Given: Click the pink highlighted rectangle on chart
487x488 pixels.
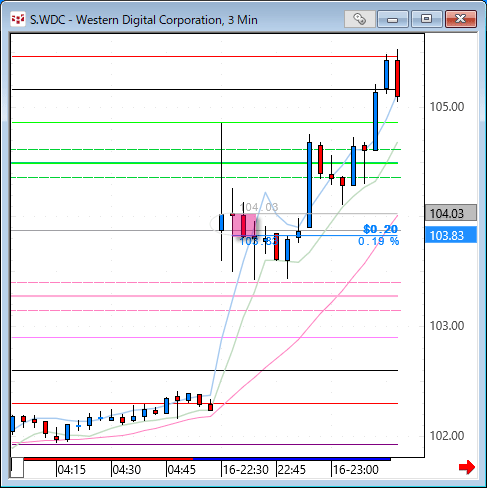Looking at the screenshot, I should coord(244,225).
